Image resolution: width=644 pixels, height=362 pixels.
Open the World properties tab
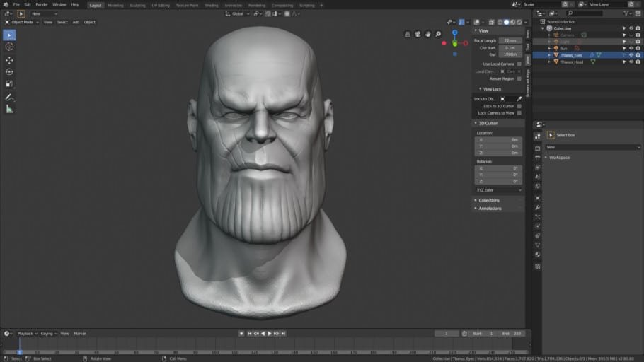click(x=538, y=186)
